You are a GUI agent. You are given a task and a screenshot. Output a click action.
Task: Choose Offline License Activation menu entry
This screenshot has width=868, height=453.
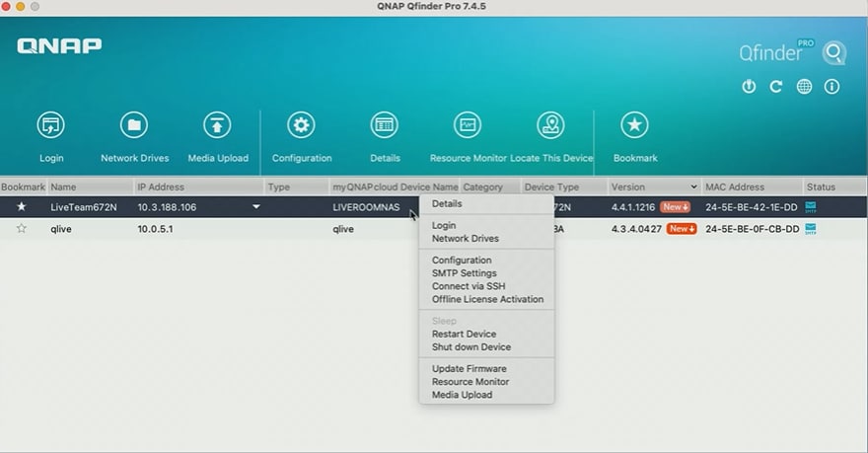coord(487,299)
